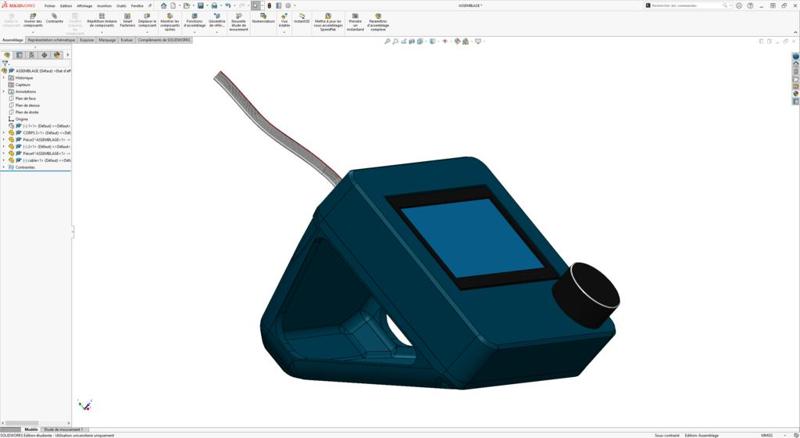Expand more manager tabs arrow

pyautogui.click(x=67, y=55)
